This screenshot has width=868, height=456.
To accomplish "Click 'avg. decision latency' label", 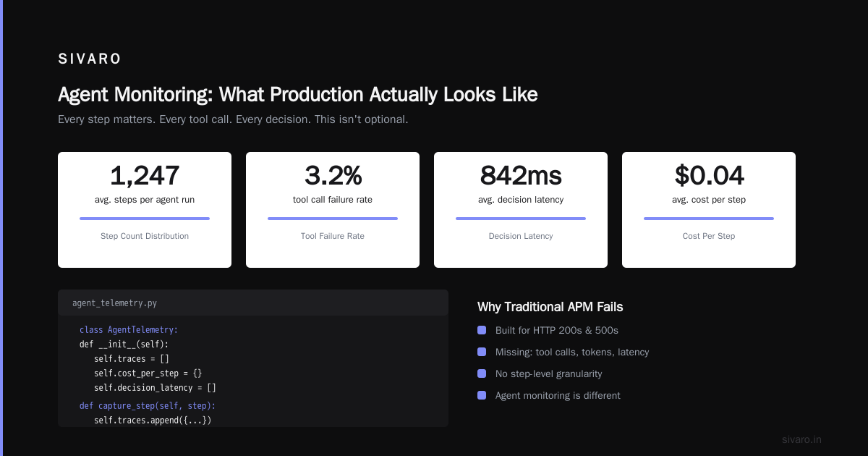I will 521,200.
